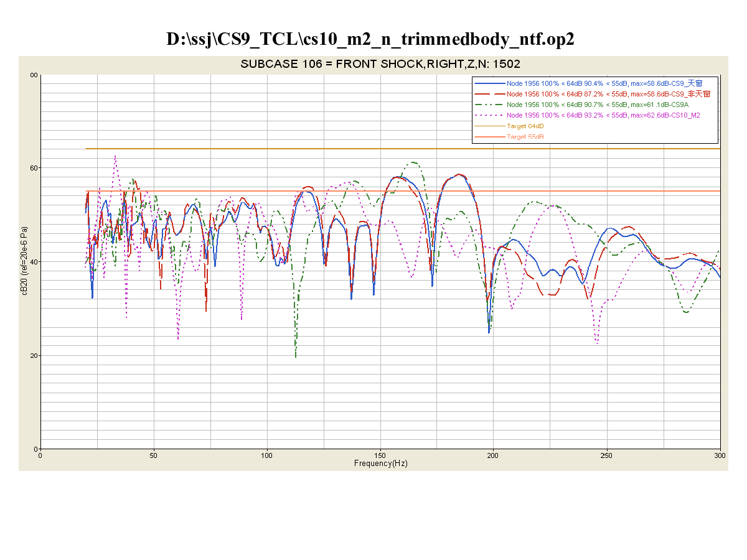This screenshot has height=560, width=747.
Task: Select the red CS9_非天窗 legend entry
Action: pyautogui.click(x=609, y=93)
